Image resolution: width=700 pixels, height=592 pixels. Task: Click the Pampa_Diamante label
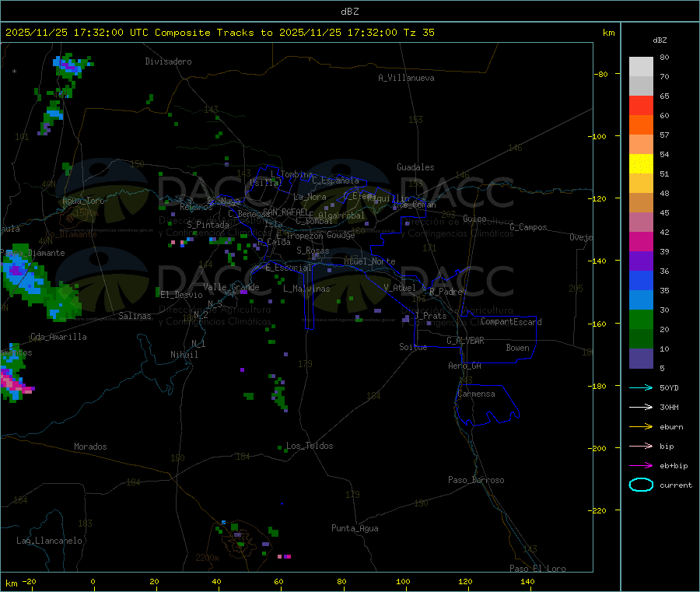33,253
